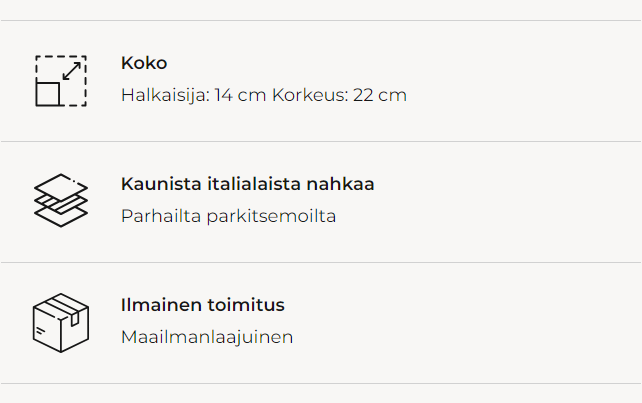Click the bottom sheet of the layers icon
This screenshot has height=403, width=642.
click(x=60, y=218)
